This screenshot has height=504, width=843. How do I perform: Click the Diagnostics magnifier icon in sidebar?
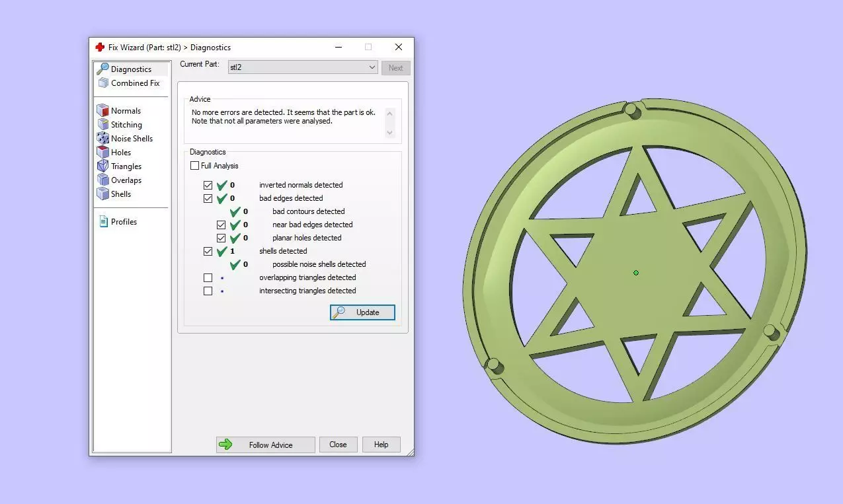pos(102,69)
